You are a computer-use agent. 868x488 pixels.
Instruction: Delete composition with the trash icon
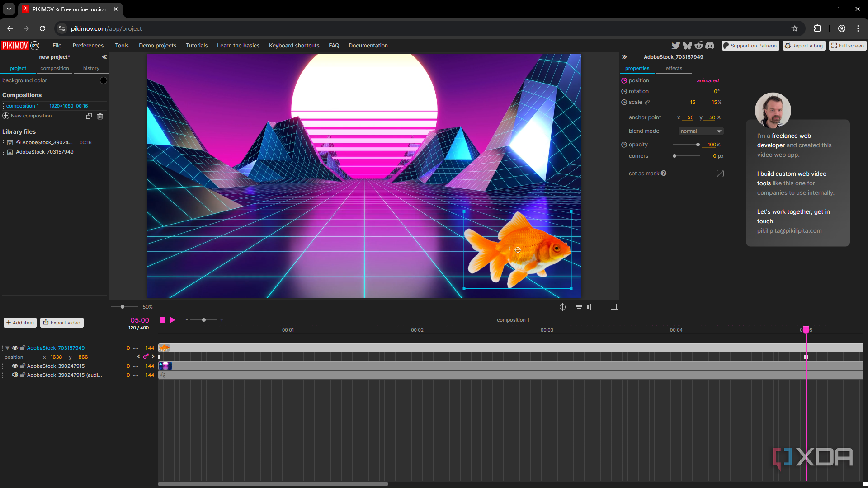point(100,116)
